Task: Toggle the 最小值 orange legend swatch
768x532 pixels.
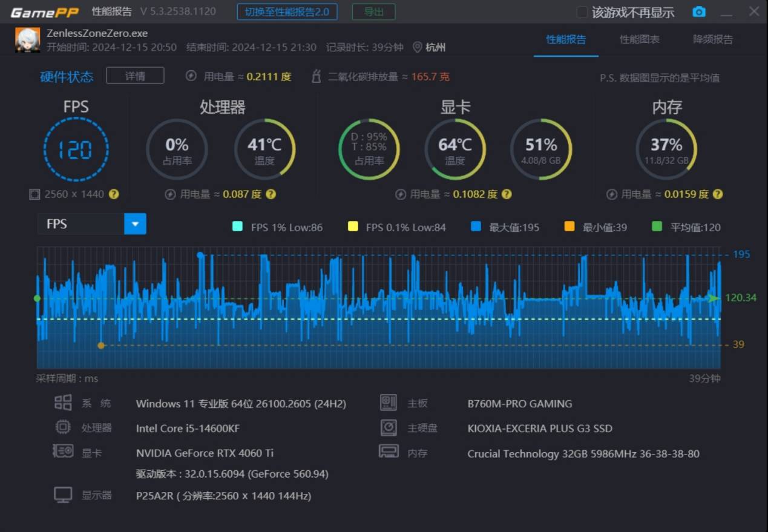Action: 569,226
